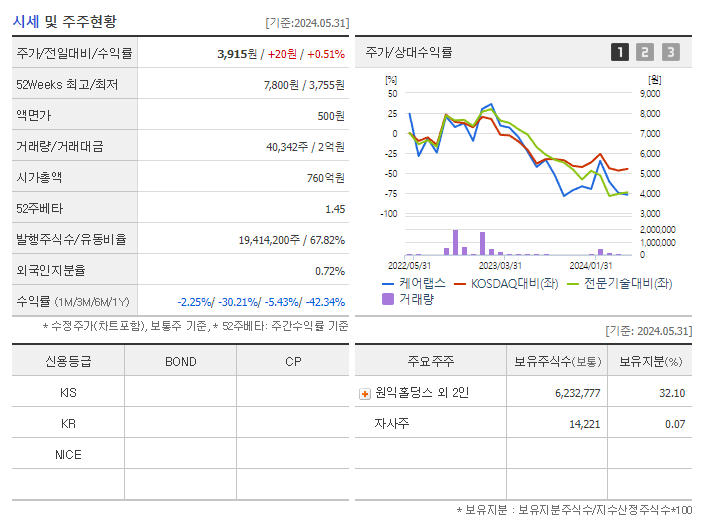Click the 19,414,200주 / 67.82% value
702x525 pixels.
click(x=292, y=240)
